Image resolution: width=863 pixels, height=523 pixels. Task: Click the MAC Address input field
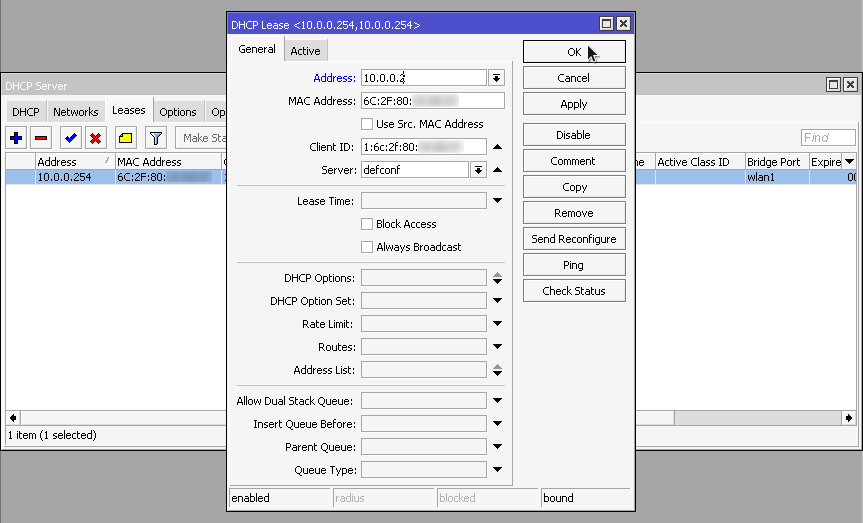pyautogui.click(x=432, y=101)
